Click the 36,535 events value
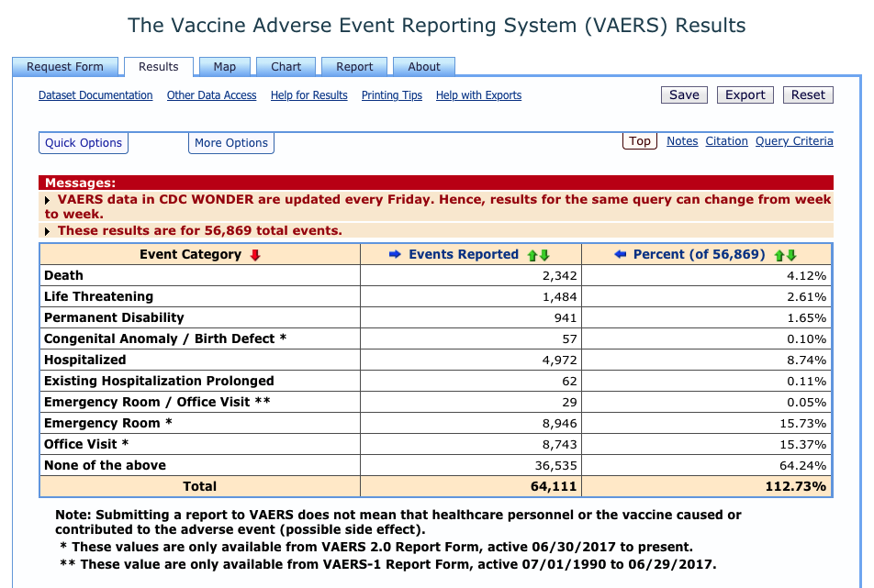The image size is (874, 588). click(555, 466)
